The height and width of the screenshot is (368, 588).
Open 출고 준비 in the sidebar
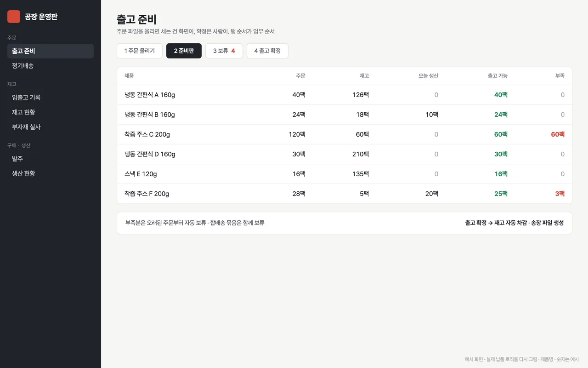tap(51, 51)
